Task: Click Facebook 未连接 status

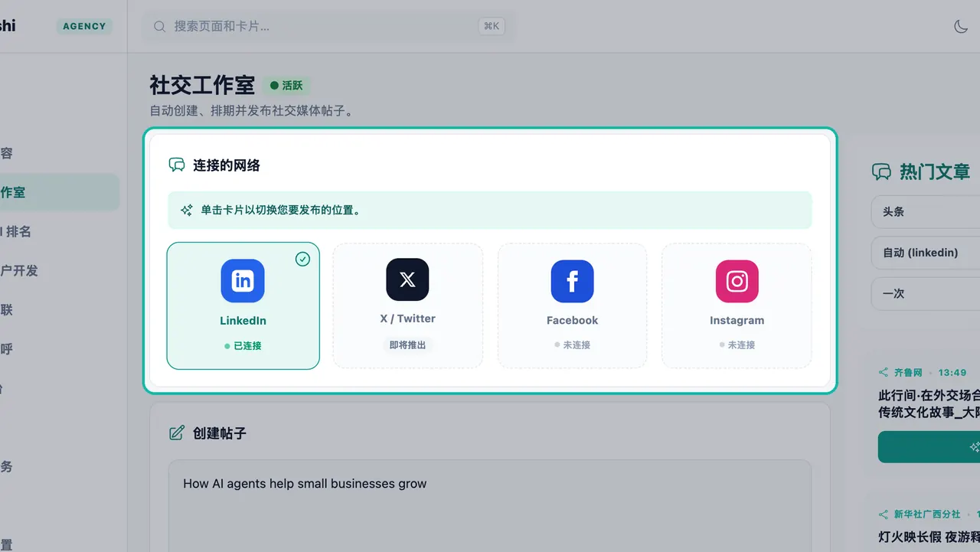Action: pyautogui.click(x=572, y=345)
